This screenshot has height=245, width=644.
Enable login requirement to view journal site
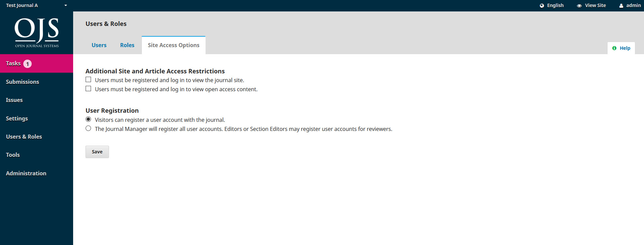tap(88, 79)
